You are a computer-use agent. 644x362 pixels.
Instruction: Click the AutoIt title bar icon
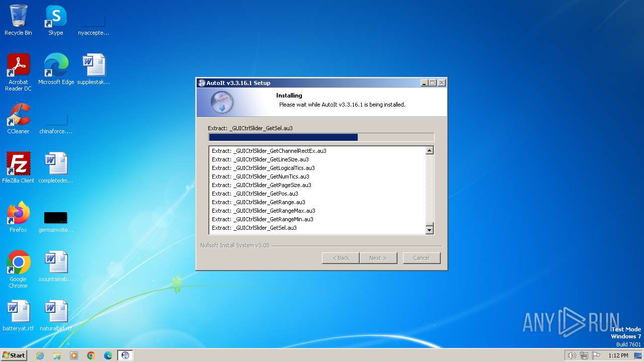coord(201,83)
